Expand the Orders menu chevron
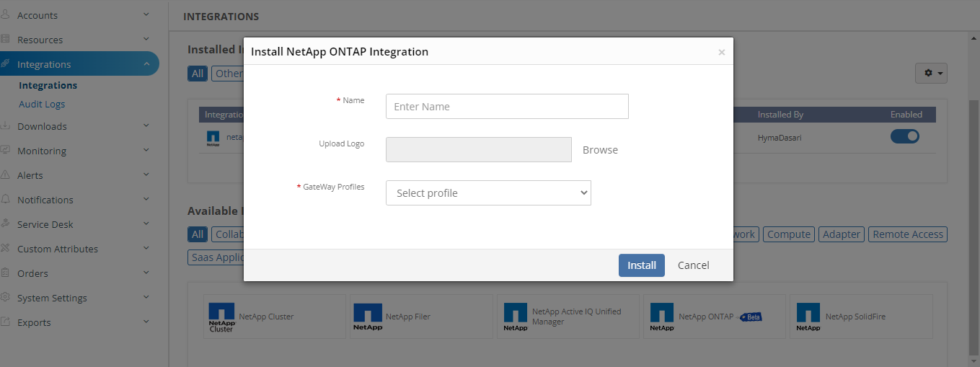 146,273
